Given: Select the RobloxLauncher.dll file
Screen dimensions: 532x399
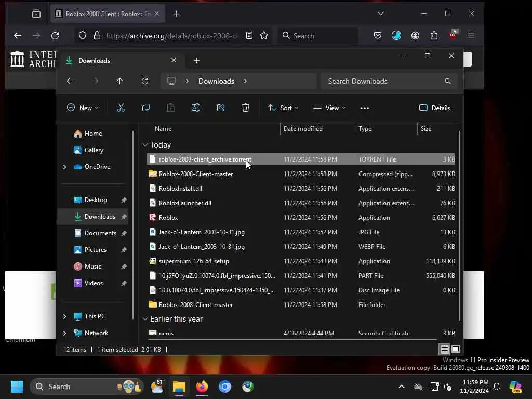Looking at the screenshot, I should (301, 203).
